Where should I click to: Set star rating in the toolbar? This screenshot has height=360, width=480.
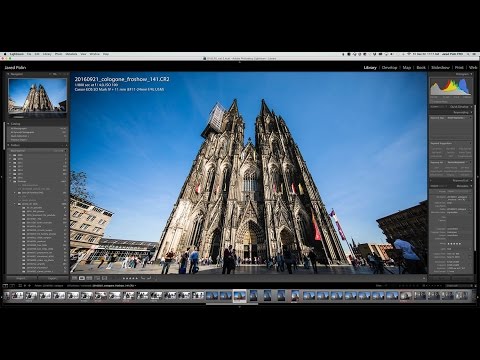[x=130, y=278]
